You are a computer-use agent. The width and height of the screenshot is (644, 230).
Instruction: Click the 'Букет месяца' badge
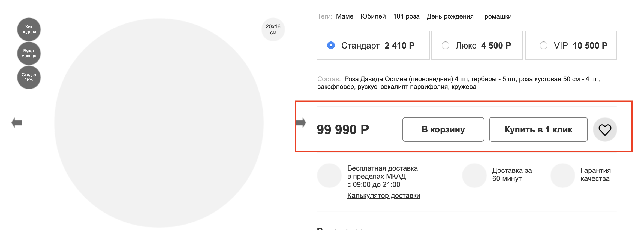click(x=29, y=53)
